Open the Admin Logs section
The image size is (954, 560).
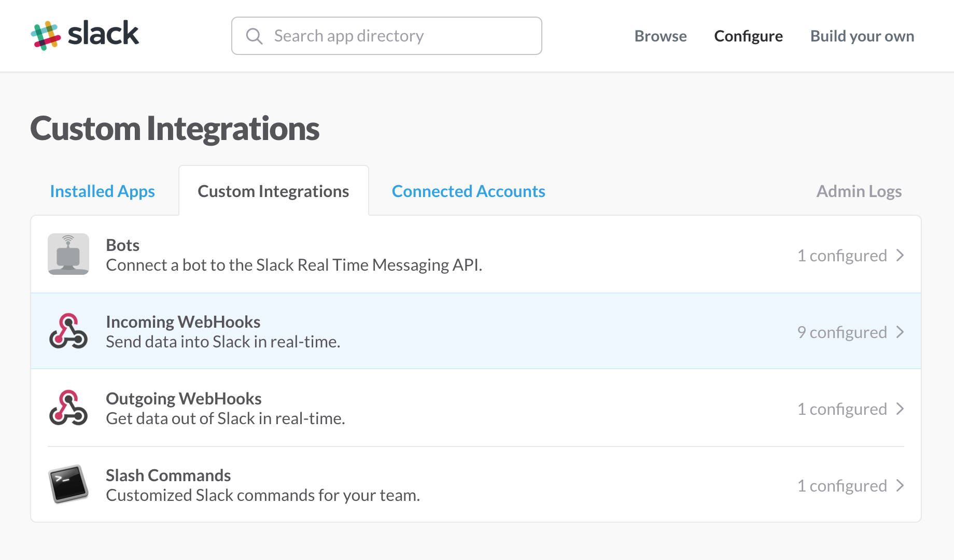859,191
